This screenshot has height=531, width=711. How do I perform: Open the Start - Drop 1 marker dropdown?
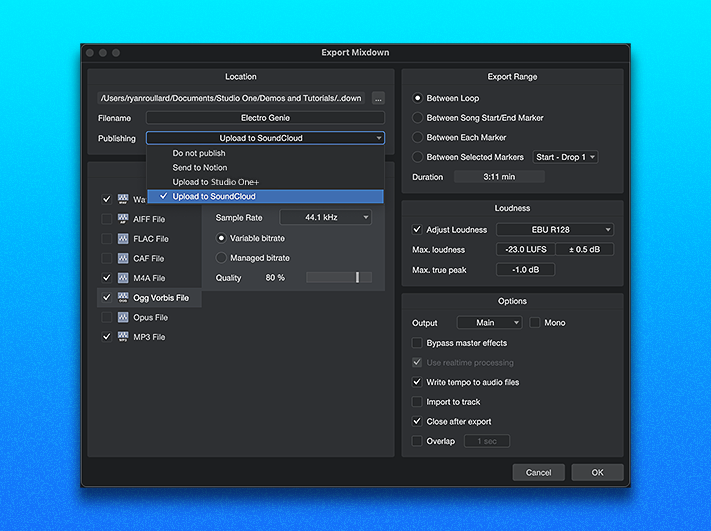(x=565, y=157)
